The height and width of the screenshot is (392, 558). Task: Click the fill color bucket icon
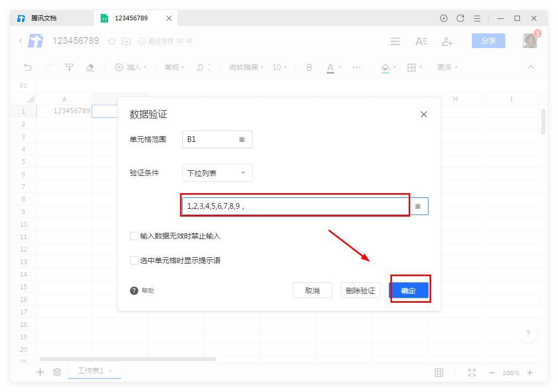pos(385,68)
